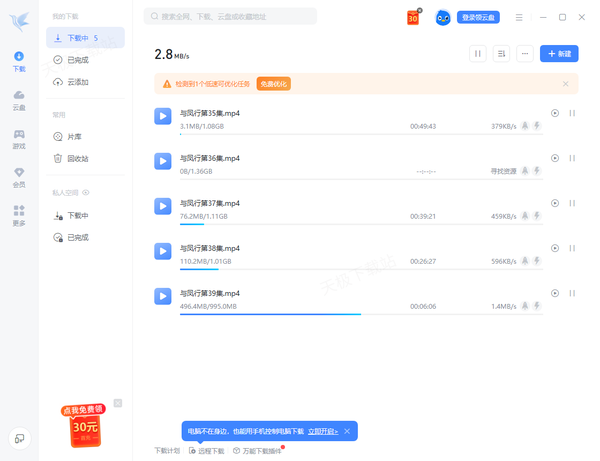Close the 30元 coupon ad

click(118, 403)
